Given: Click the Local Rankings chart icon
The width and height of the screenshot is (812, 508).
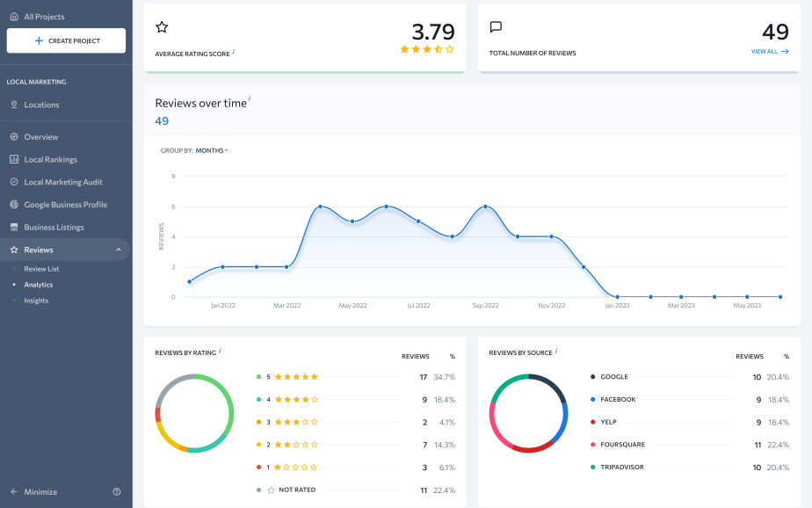Looking at the screenshot, I should tap(14, 159).
